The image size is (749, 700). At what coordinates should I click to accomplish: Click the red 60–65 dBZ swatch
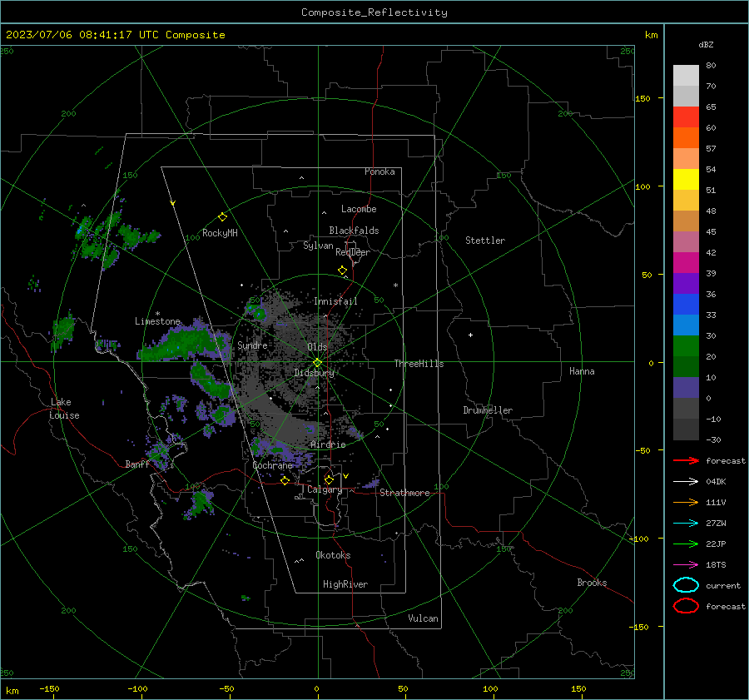[686, 117]
